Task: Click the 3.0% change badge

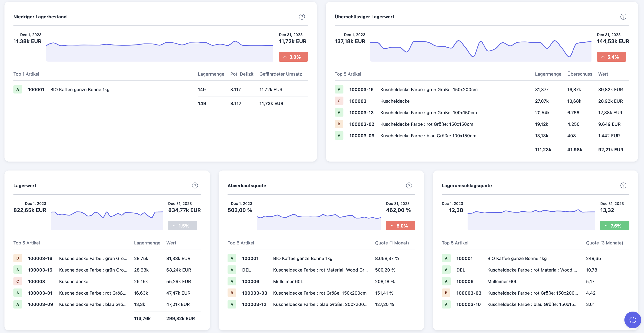Action: pyautogui.click(x=293, y=57)
